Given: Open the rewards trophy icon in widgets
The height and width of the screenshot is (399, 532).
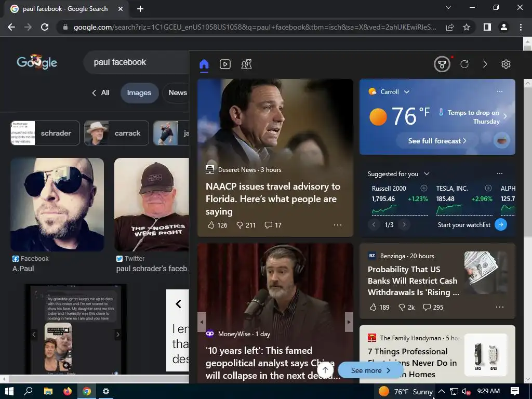Looking at the screenshot, I should click(x=442, y=64).
